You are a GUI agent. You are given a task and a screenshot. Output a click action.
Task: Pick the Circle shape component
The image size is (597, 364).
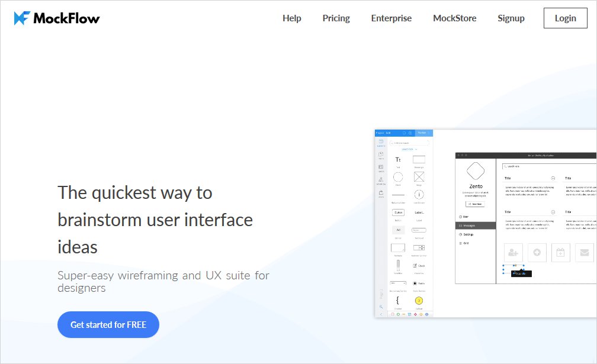click(398, 177)
